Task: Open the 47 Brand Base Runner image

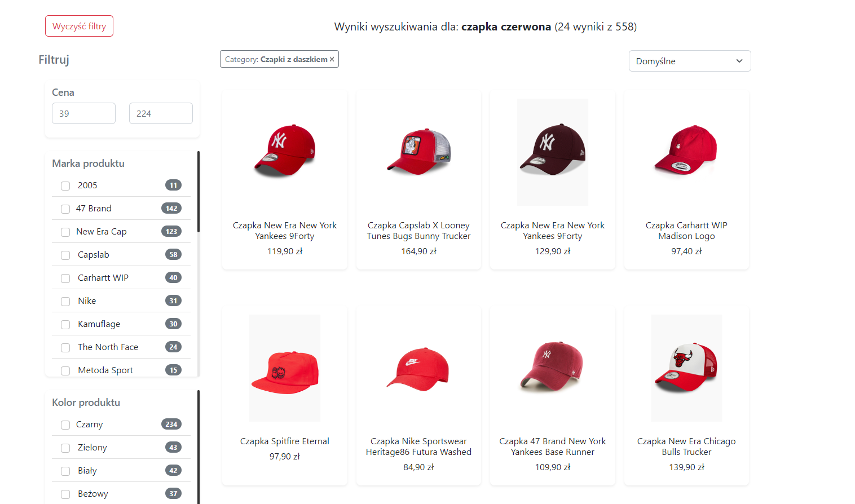Action: [553, 368]
